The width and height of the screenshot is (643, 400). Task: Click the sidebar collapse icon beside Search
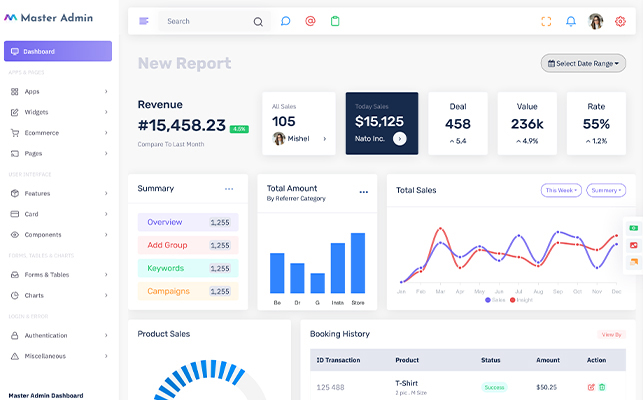(144, 21)
